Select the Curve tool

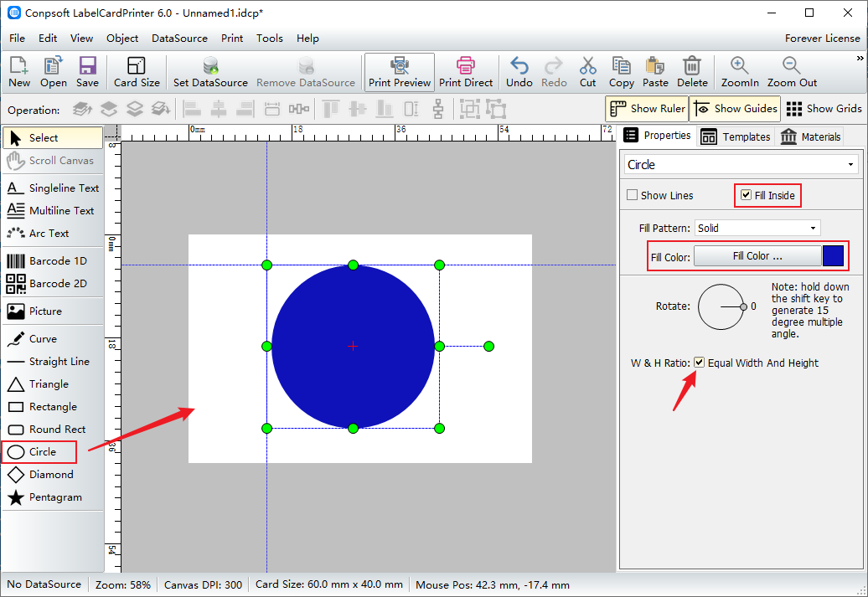(x=53, y=338)
